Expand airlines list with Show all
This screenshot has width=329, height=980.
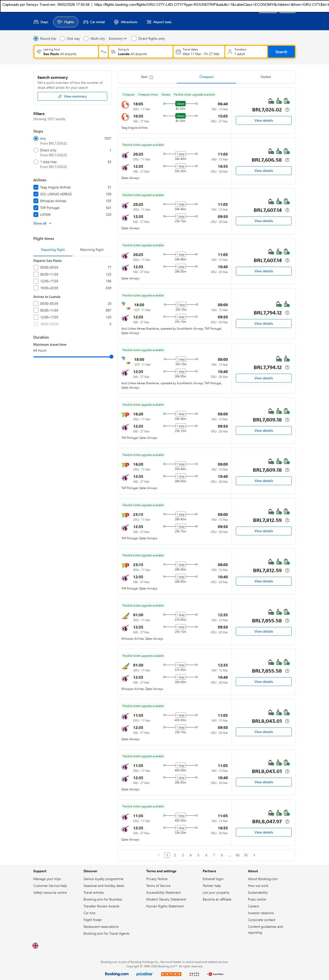42,223
